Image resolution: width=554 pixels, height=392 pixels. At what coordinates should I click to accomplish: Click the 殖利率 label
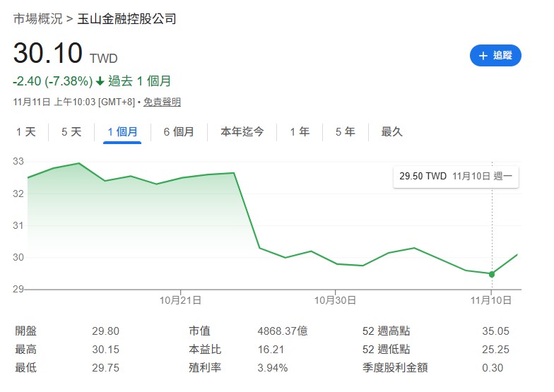205,368
